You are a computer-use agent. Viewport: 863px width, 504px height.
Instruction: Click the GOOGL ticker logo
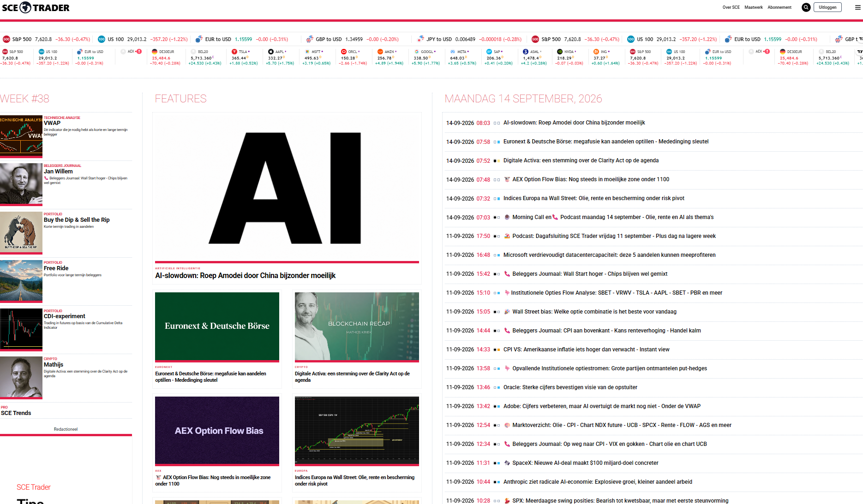[417, 52]
